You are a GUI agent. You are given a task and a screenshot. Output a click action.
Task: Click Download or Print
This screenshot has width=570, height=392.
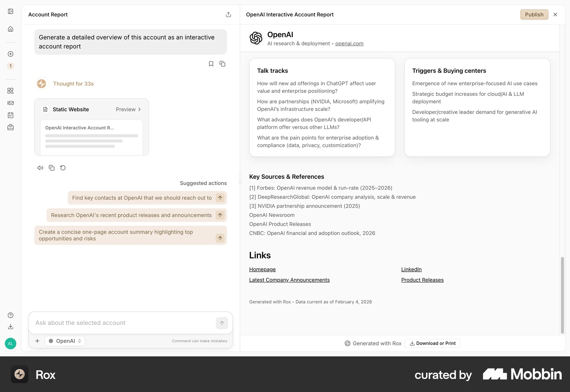432,343
